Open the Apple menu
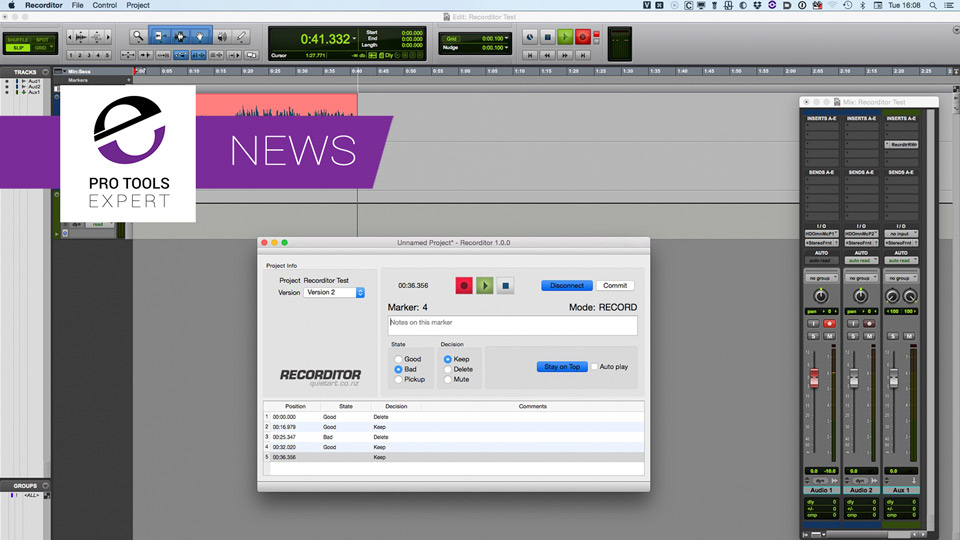Screen dimensions: 960x540 coord(11,5)
